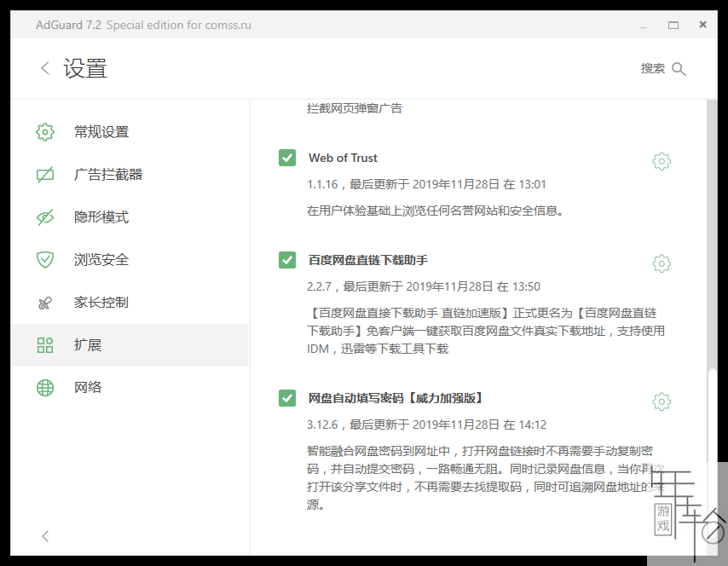Click the 浏览安全 shield icon
The width and height of the screenshot is (728, 566).
coord(45,259)
